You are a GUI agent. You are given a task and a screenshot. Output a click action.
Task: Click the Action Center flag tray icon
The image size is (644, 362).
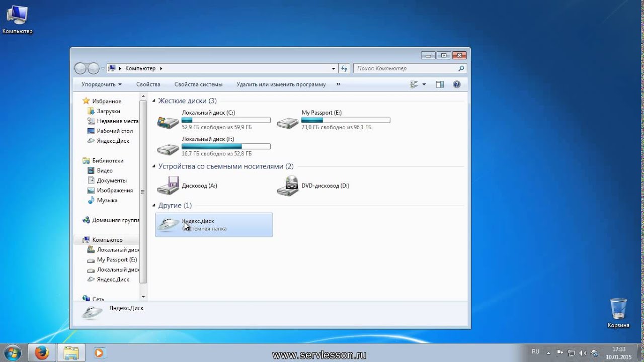(560, 353)
